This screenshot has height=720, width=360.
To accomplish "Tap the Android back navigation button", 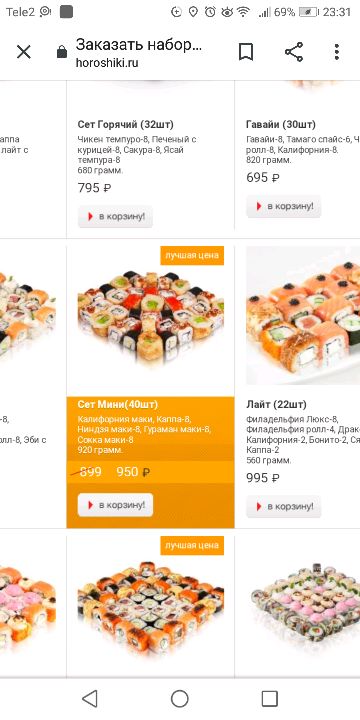I will tap(90, 698).
